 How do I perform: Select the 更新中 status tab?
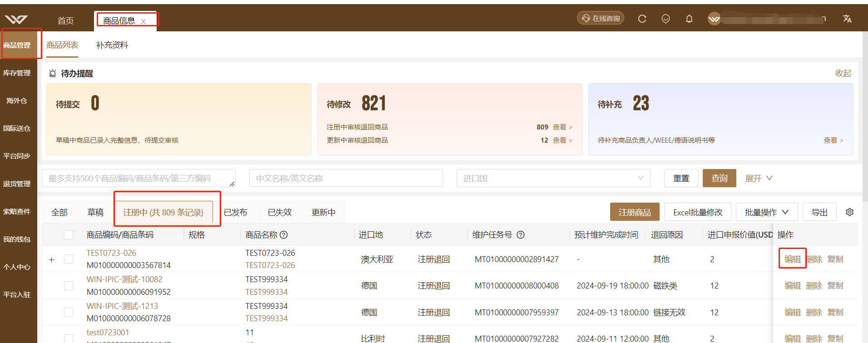coord(323,212)
